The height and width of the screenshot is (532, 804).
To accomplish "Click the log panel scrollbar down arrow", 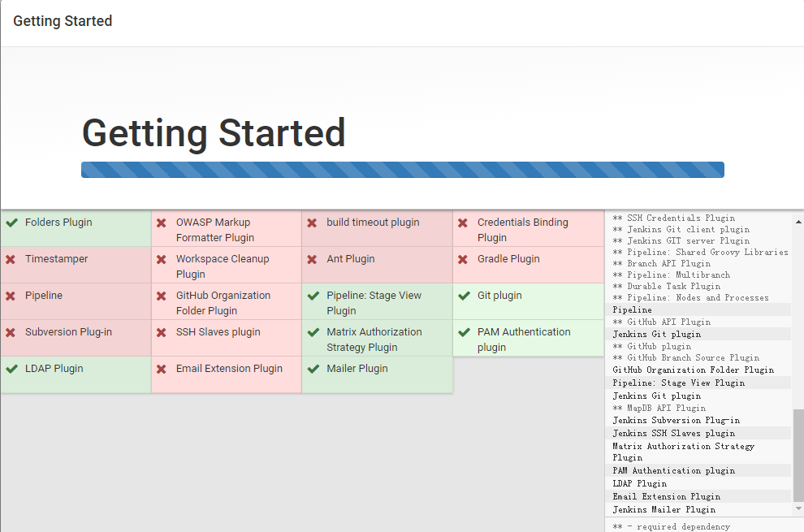I will tap(798, 508).
